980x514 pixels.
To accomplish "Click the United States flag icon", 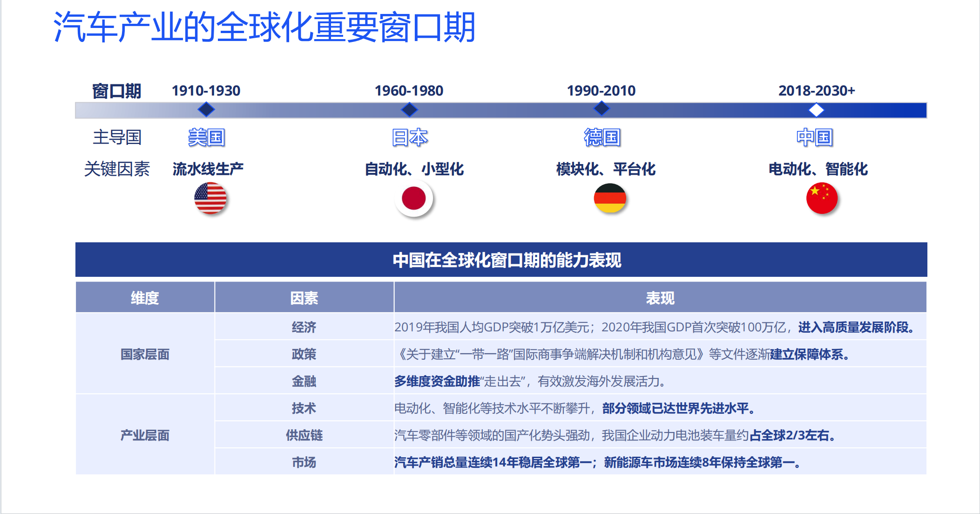I will (210, 199).
